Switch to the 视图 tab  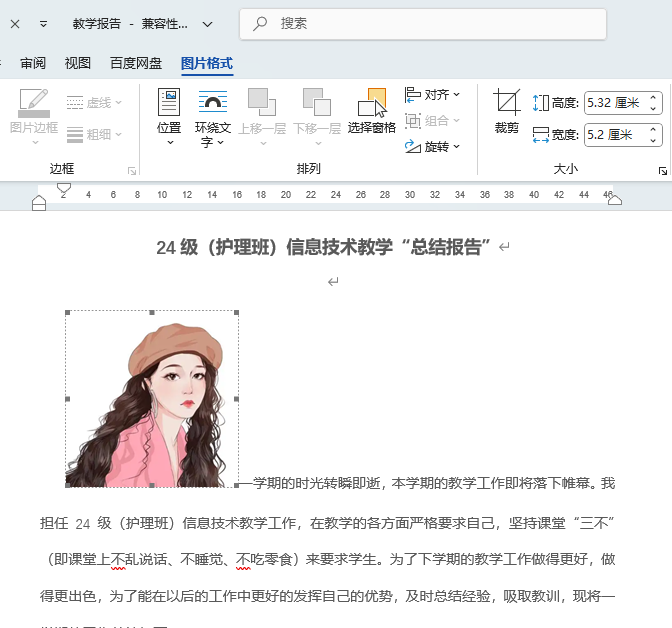click(78, 63)
